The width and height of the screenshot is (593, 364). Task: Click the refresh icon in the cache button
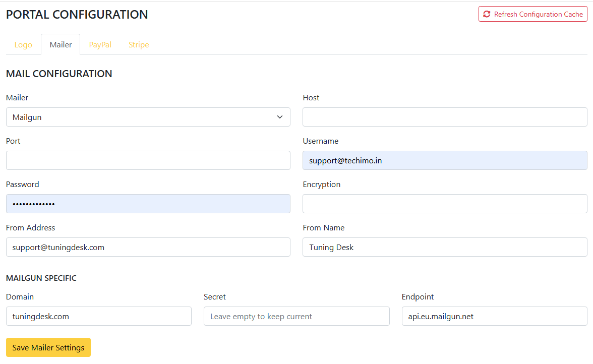click(x=487, y=14)
